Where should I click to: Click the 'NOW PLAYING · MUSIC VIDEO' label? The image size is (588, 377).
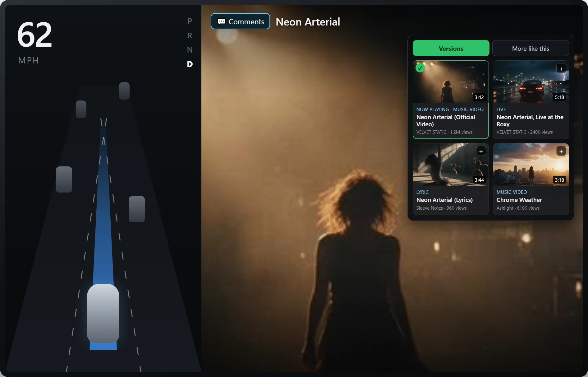[x=450, y=109]
